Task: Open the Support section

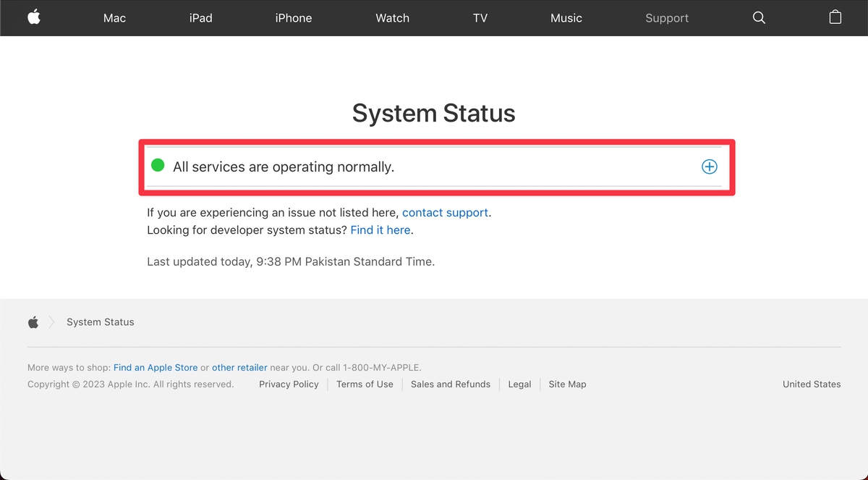Action: [666, 18]
